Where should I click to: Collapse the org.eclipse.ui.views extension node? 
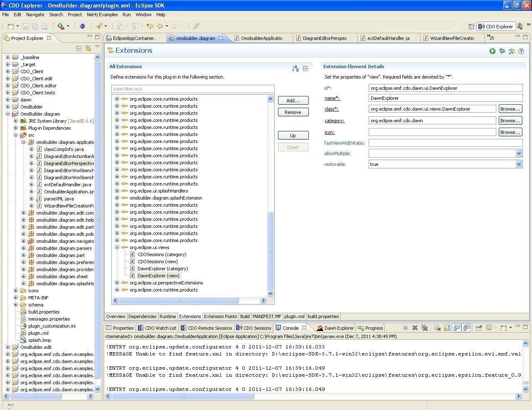(x=117, y=247)
